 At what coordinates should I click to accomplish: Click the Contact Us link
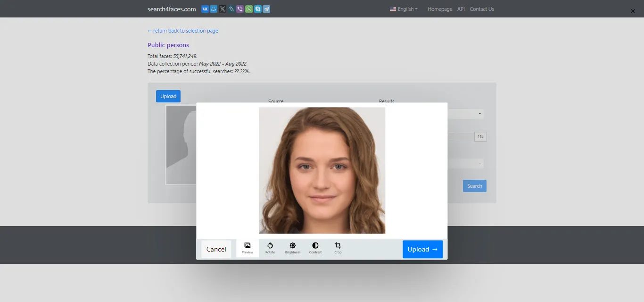coord(482,9)
